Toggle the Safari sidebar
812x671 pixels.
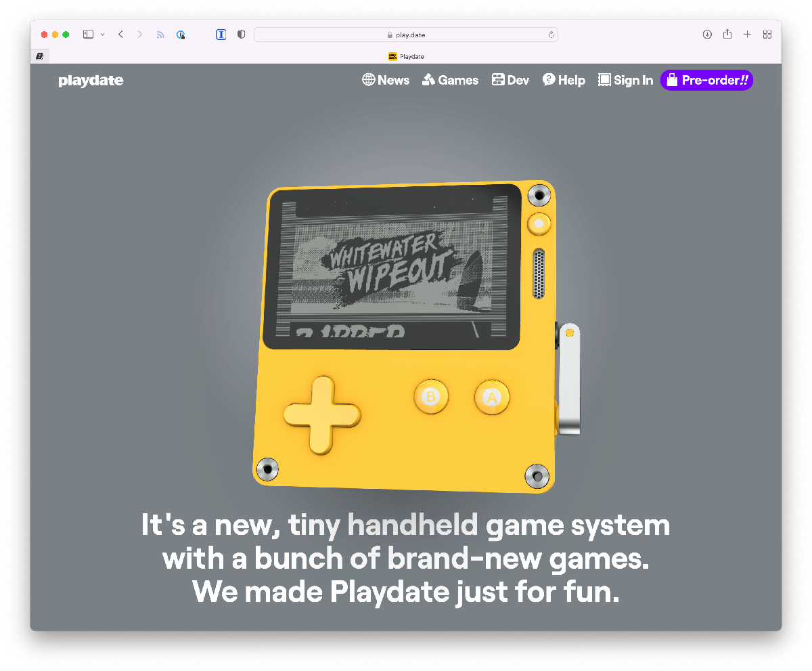point(88,35)
